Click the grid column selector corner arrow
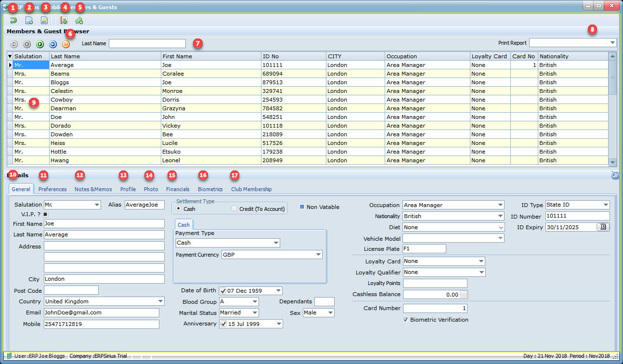The image size is (623, 364). pos(10,56)
